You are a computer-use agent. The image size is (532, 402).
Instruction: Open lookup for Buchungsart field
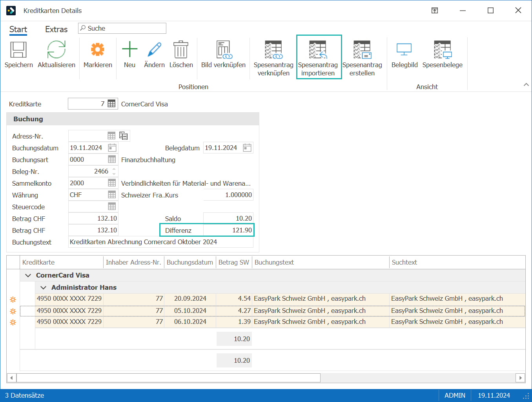point(112,159)
